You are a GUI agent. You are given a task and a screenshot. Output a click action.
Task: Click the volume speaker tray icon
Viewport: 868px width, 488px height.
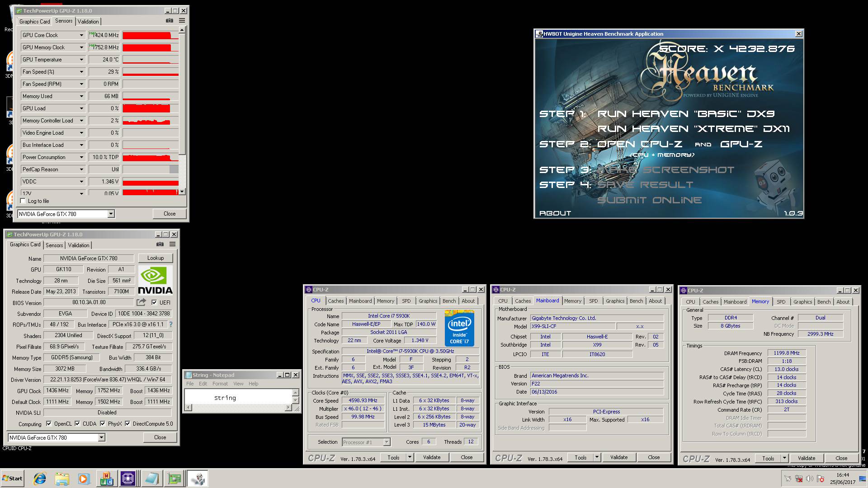[x=809, y=479]
